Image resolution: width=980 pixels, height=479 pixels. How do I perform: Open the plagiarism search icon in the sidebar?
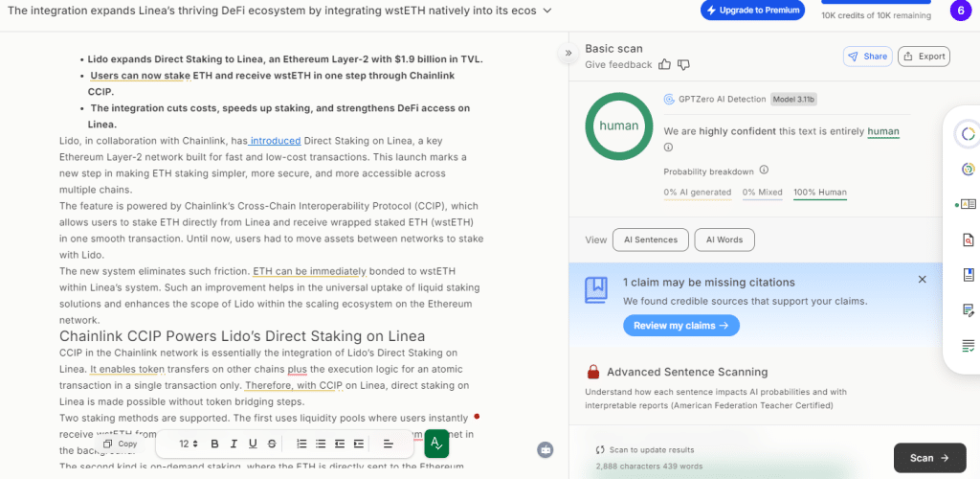click(968, 239)
